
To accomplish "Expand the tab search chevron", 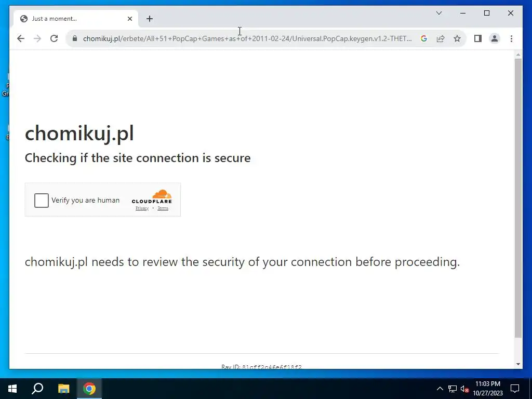I will pyautogui.click(x=438, y=13).
